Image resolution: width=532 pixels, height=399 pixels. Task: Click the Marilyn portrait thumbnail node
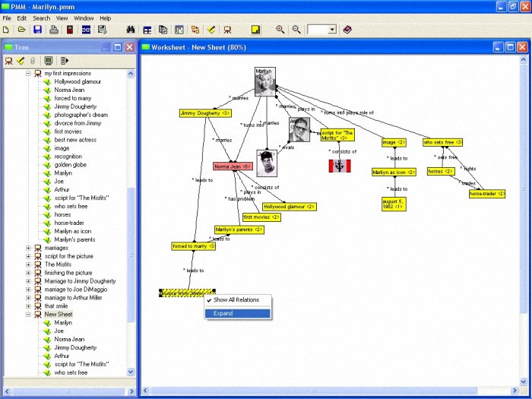(x=265, y=82)
